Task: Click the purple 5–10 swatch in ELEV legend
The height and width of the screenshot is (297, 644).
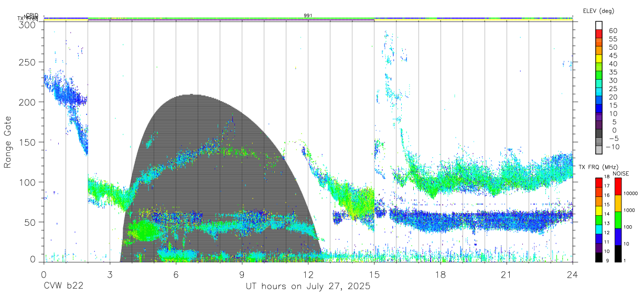Action: 599,117
